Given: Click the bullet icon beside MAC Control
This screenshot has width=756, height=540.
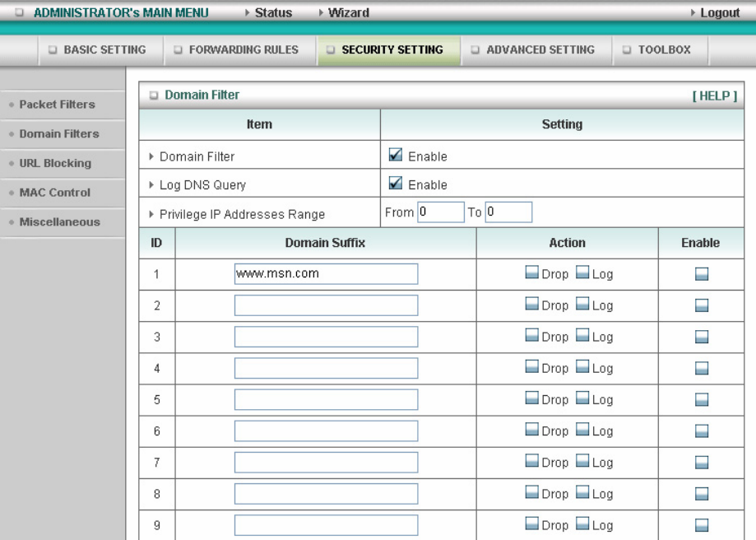Looking at the screenshot, I should click(11, 193).
